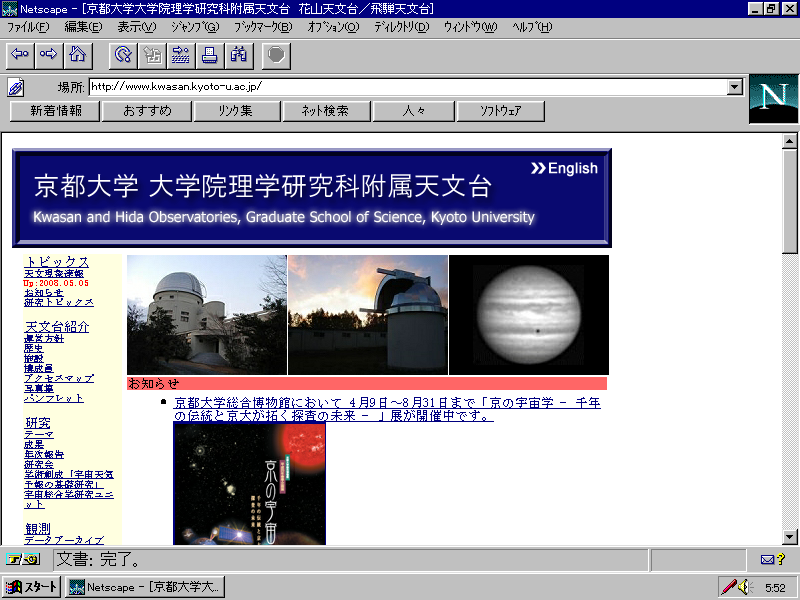Click the Netscape N logo

click(x=773, y=99)
